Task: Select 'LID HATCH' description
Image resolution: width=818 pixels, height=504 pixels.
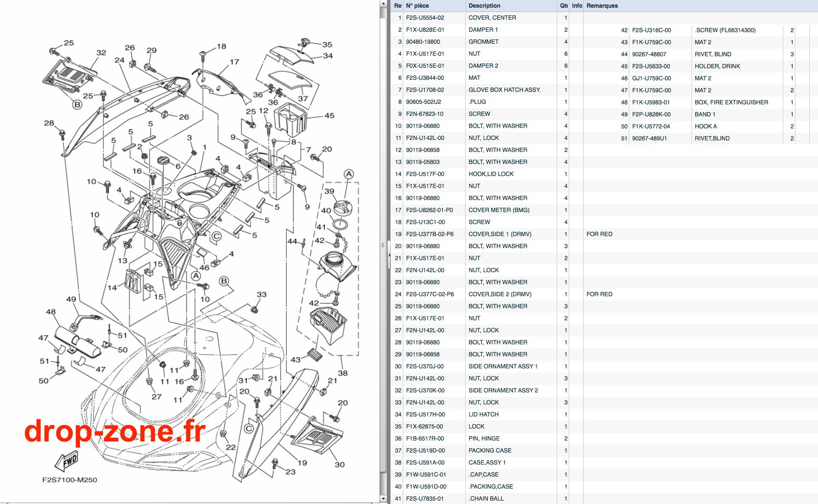Action: pos(484,415)
